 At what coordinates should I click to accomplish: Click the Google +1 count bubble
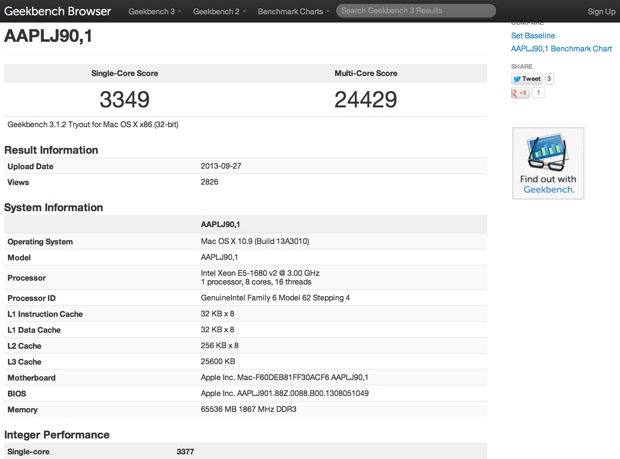tap(538, 93)
